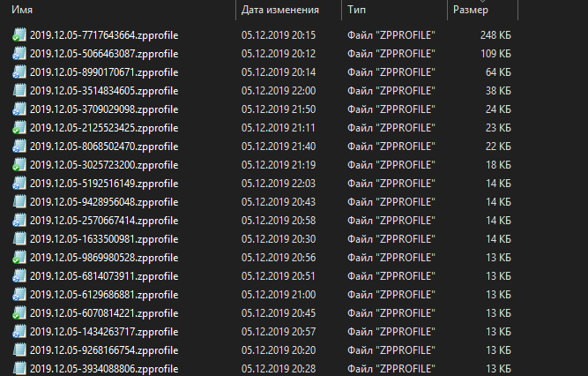Select file name 2019.12.05-6129686881.zpprofile
588x376 pixels.
point(104,295)
